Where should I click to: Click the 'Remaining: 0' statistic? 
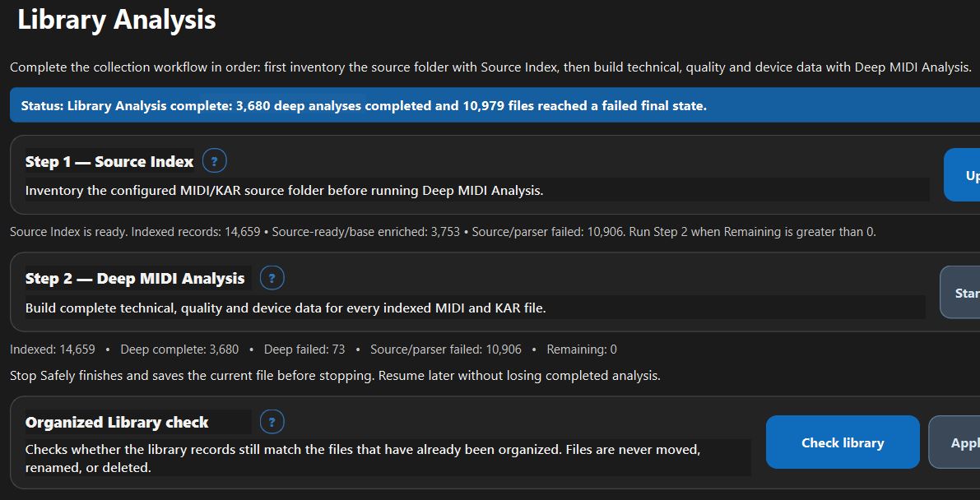[x=581, y=350]
